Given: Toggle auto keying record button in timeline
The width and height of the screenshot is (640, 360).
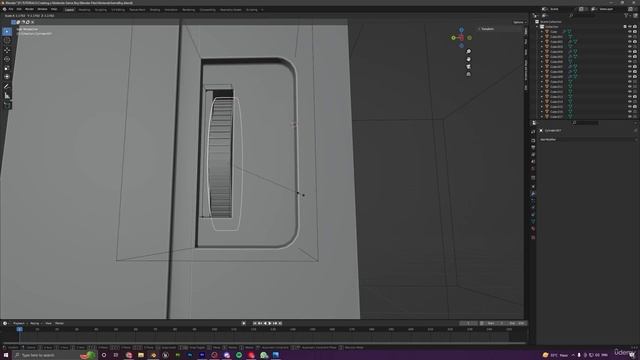Looking at the screenshot, I should 244,323.
